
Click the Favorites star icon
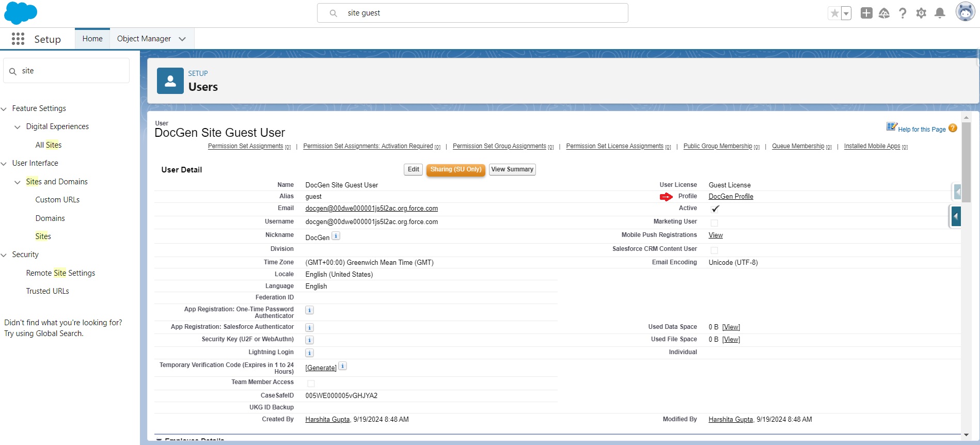[834, 13]
